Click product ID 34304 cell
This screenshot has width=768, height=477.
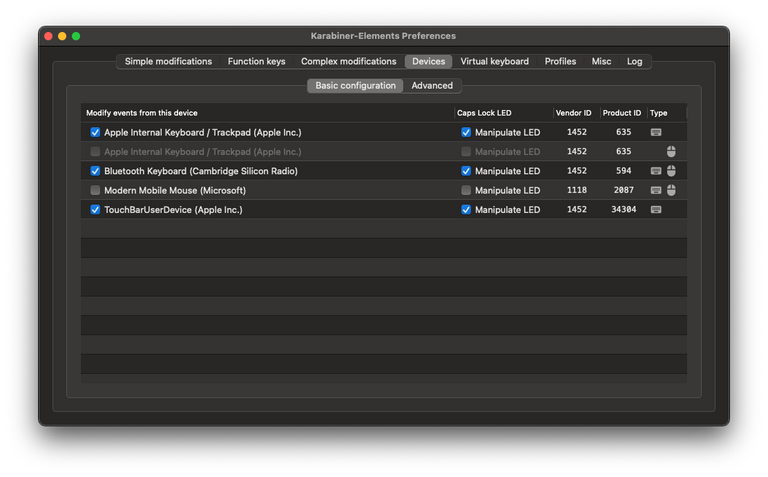pos(624,210)
